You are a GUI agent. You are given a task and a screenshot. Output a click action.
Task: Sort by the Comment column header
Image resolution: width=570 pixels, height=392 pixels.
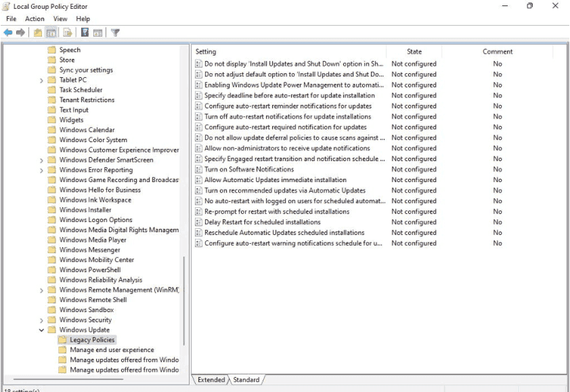(498, 51)
